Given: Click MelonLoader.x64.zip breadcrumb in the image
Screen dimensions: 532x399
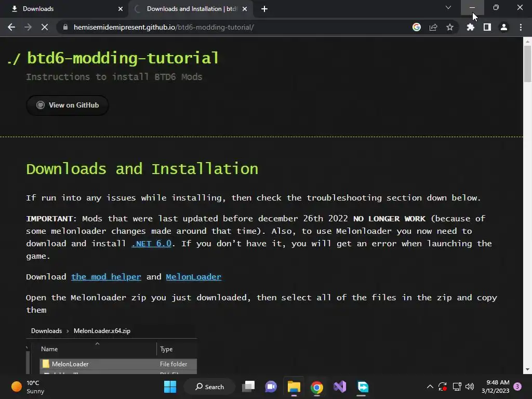Looking at the screenshot, I should [x=102, y=331].
